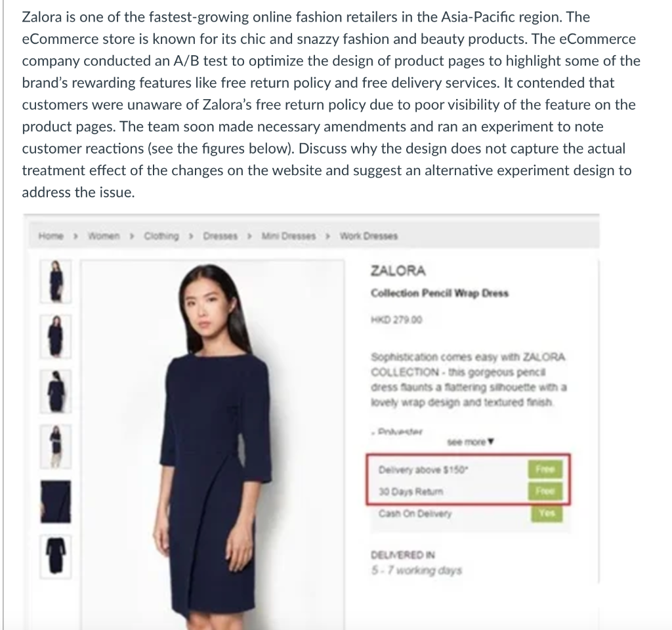The height and width of the screenshot is (630, 672).
Task: Expand the see more description arrow
Action: (x=471, y=442)
